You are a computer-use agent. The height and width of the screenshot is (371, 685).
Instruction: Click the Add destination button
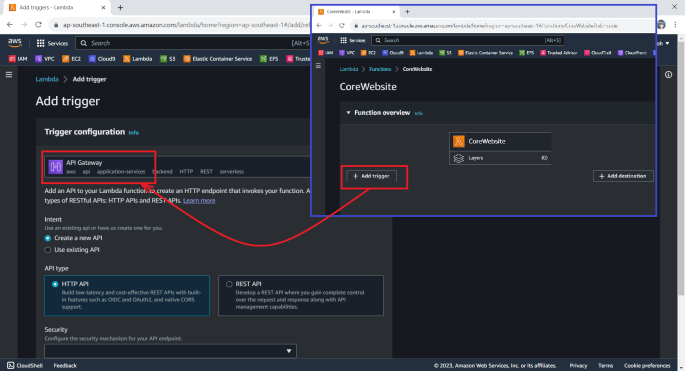(x=623, y=176)
